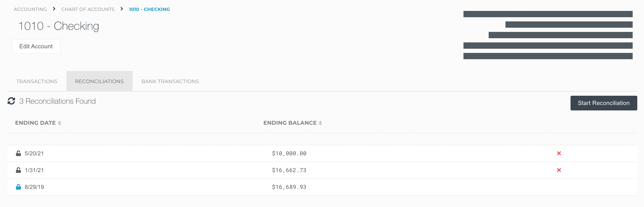644x207 pixels.
Task: Open the Bank Transactions tab
Action: [170, 81]
